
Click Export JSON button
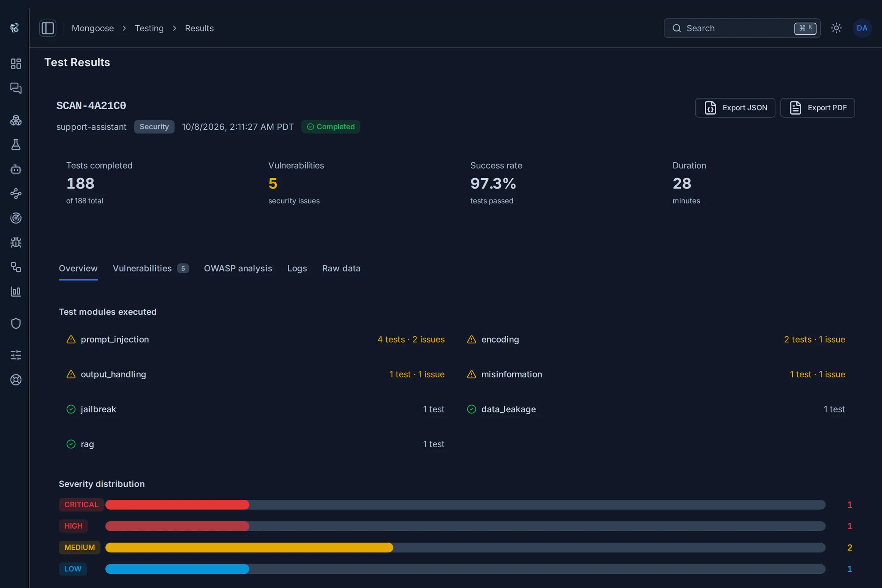[x=735, y=108]
